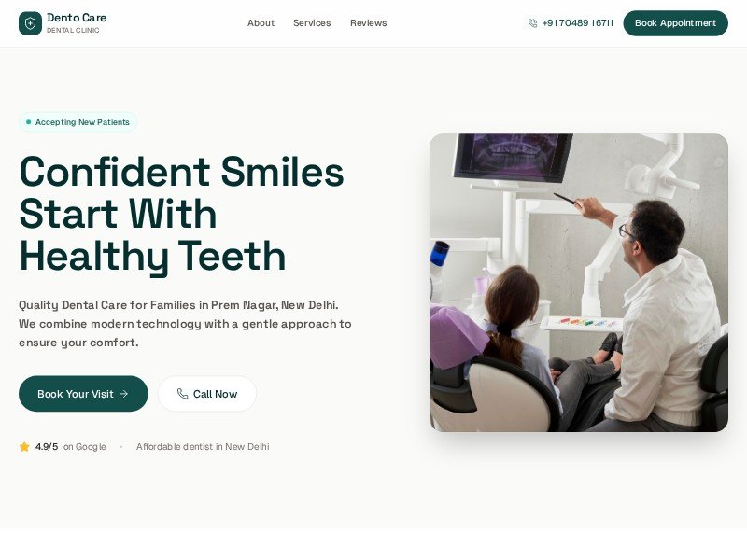Click the Dento Care brand name text
The image size is (747, 560).
pos(77,18)
